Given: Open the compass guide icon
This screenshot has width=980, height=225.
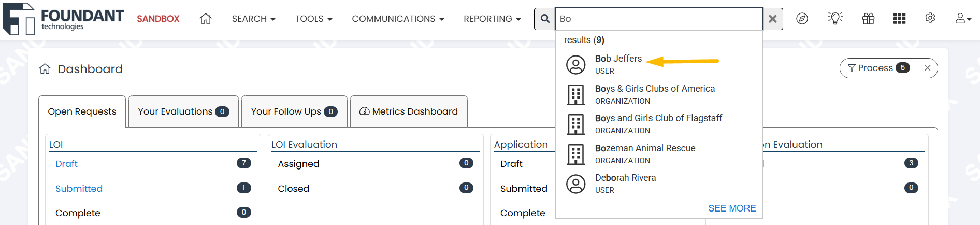Looking at the screenshot, I should (802, 19).
